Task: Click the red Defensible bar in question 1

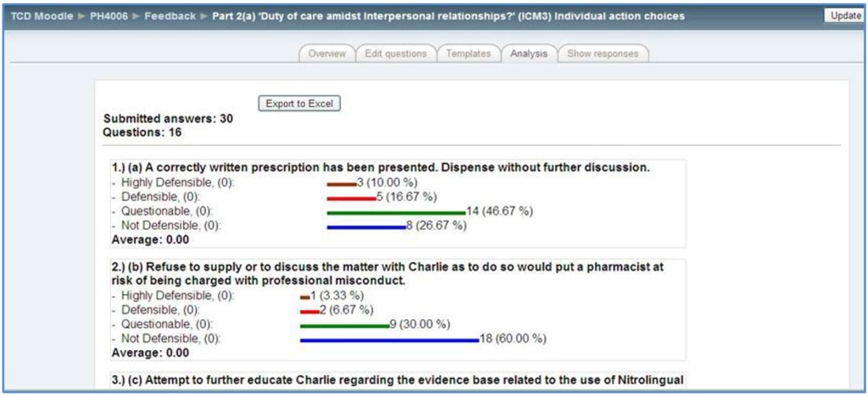Action: (350, 197)
